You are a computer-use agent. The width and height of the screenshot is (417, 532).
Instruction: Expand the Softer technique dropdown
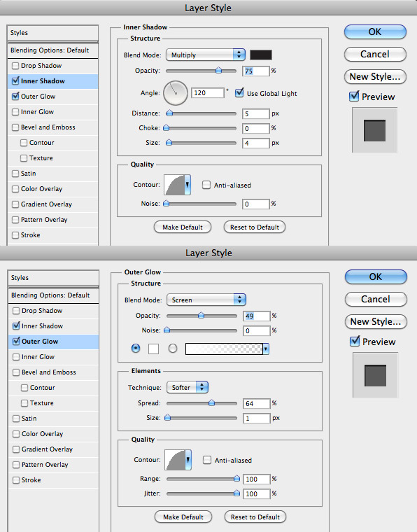(x=187, y=387)
